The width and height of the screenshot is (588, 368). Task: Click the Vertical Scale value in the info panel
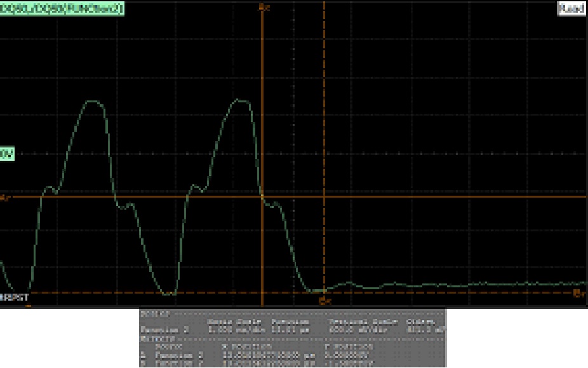pos(357,331)
